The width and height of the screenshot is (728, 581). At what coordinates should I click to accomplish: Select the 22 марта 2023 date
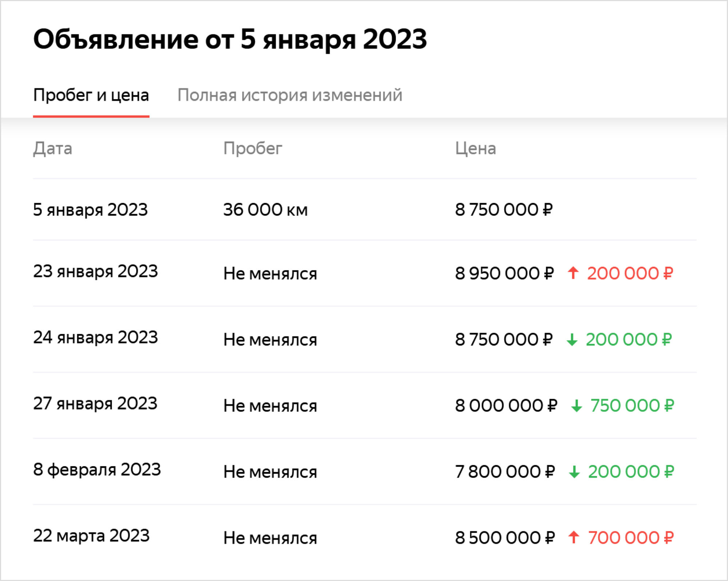[x=91, y=535]
